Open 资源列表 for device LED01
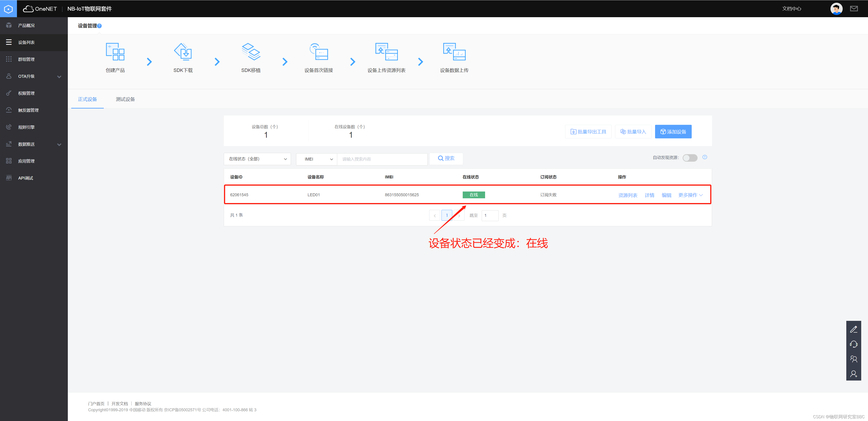The image size is (868, 421). 627,195
